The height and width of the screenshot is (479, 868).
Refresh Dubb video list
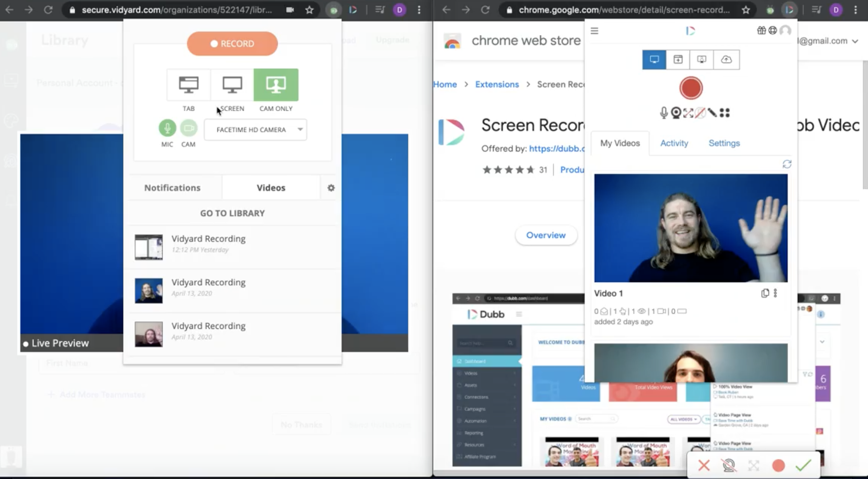[787, 164]
